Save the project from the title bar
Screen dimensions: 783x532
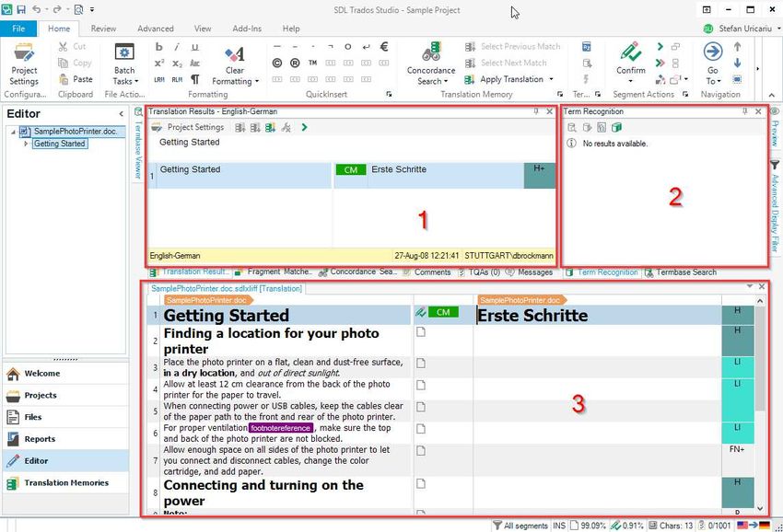pos(21,9)
